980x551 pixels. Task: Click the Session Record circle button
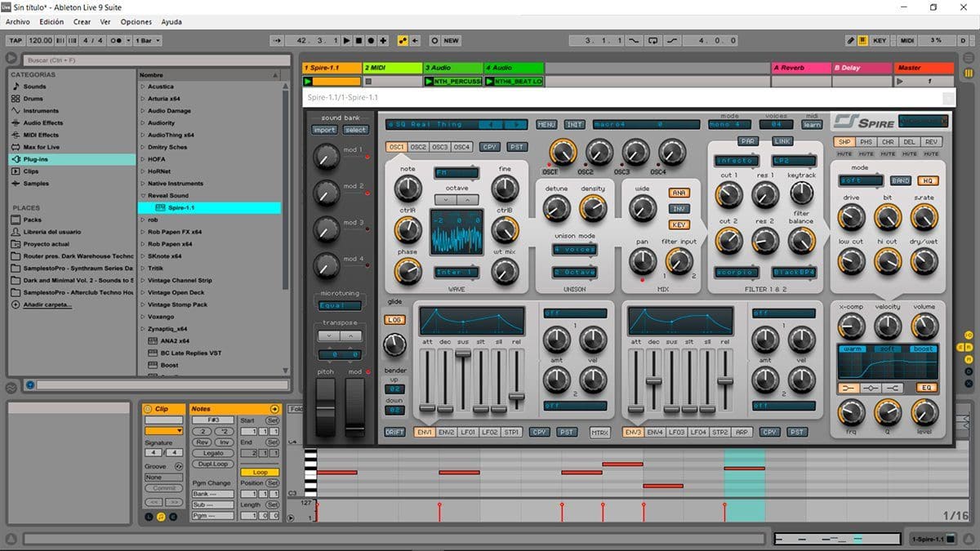pyautogui.click(x=434, y=40)
